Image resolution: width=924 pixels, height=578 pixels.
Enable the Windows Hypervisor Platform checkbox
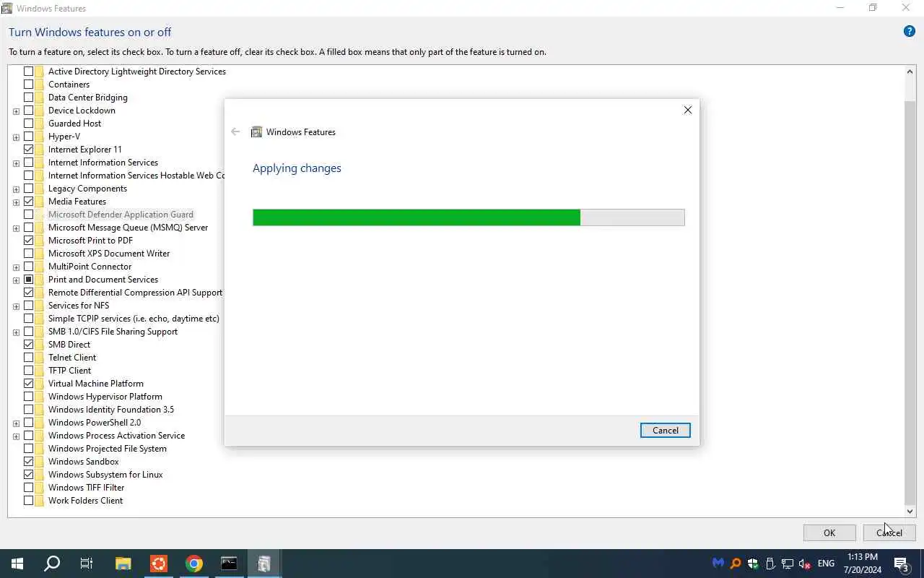[29, 397]
